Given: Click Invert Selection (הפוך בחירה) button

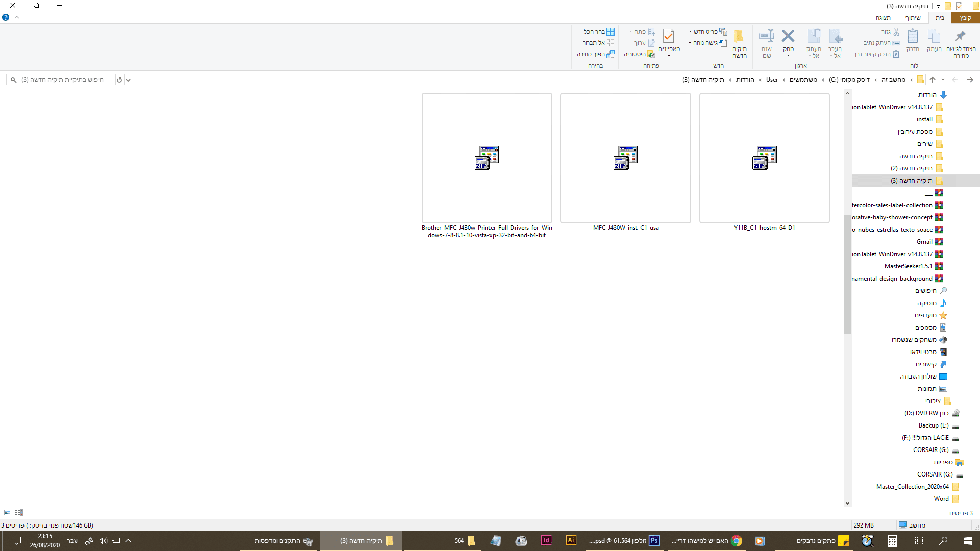Looking at the screenshot, I should tap(595, 54).
